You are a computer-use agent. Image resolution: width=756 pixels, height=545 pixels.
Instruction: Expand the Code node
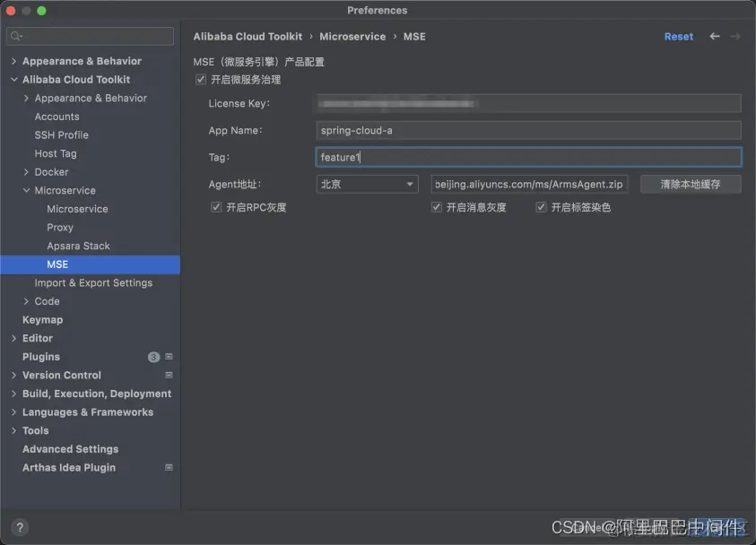(x=27, y=301)
